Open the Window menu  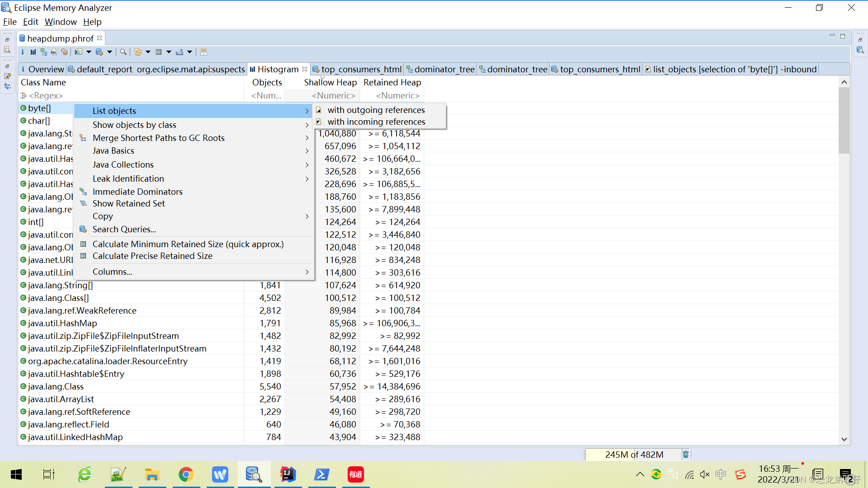tap(61, 22)
